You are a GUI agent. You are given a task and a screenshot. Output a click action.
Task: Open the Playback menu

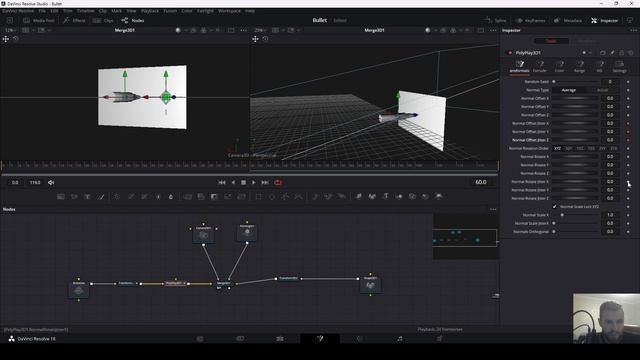150,11
